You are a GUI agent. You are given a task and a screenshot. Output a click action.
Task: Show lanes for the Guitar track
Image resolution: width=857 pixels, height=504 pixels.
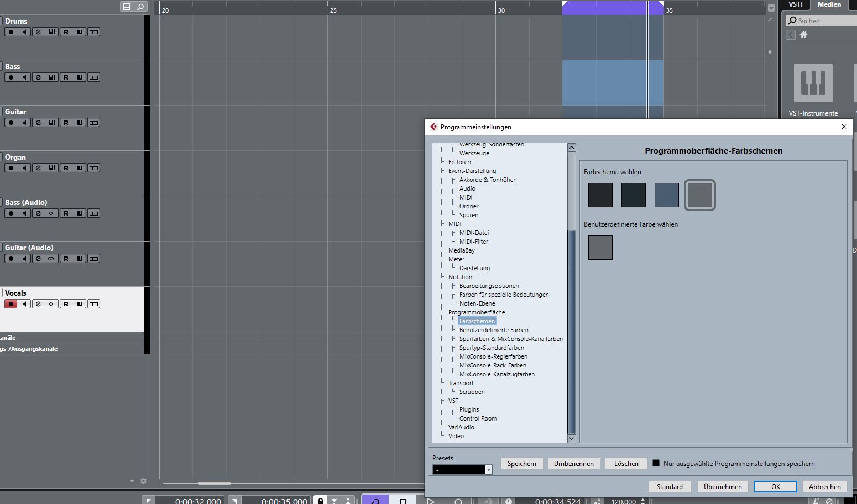(93, 123)
